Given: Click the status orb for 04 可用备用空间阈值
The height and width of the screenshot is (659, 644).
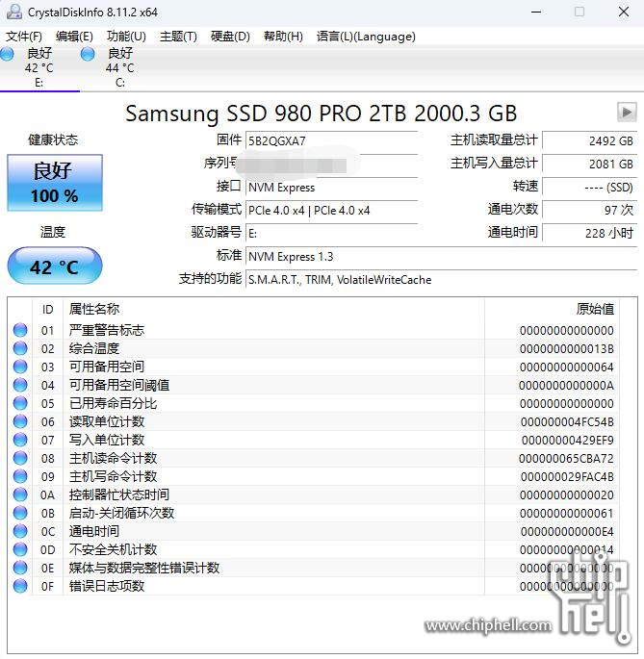Looking at the screenshot, I should 20,385.
